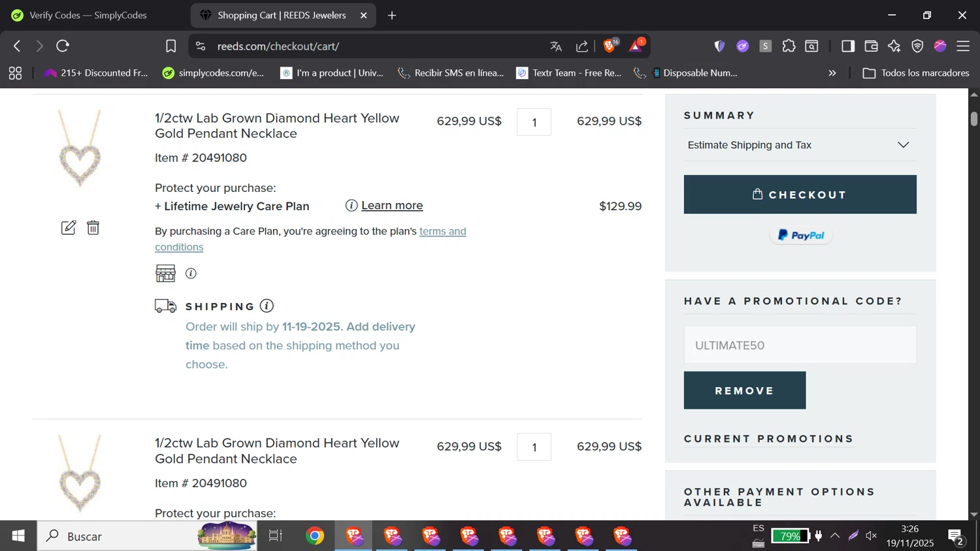
Task: Pay with the PayPal button
Action: [801, 236]
